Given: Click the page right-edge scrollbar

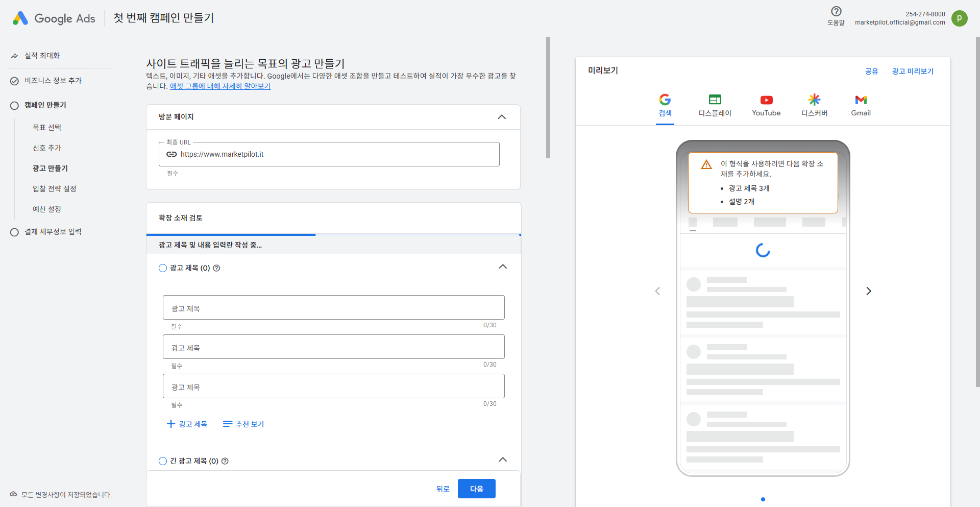Looking at the screenshot, I should coord(977,211).
